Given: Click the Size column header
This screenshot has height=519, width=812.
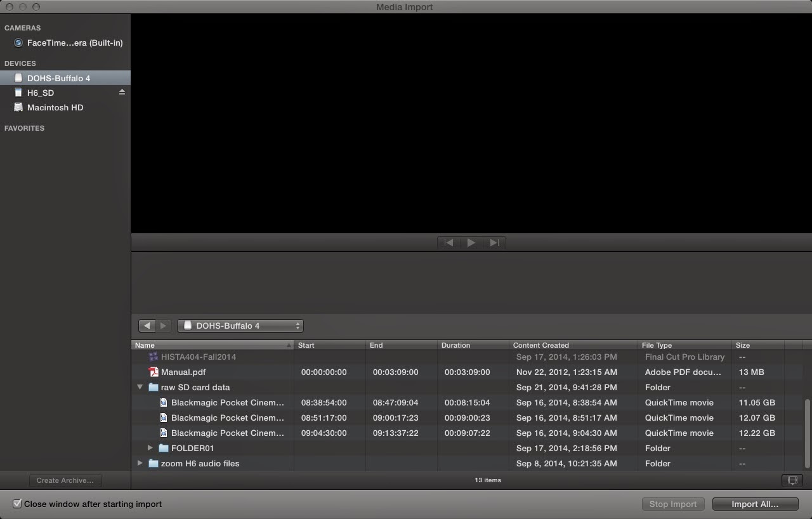Looking at the screenshot, I should (758, 345).
